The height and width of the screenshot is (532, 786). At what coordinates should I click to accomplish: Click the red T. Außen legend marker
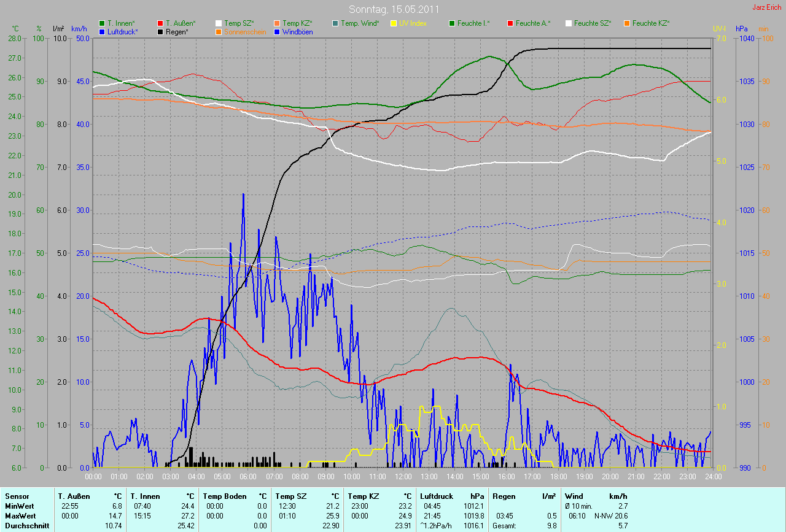160,23
